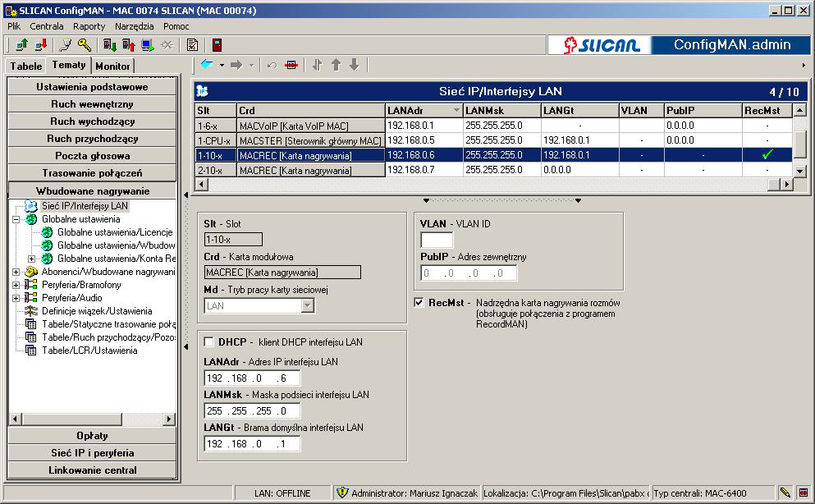Click the LANGt default gateway field
The width and height of the screenshot is (815, 504).
(252, 444)
